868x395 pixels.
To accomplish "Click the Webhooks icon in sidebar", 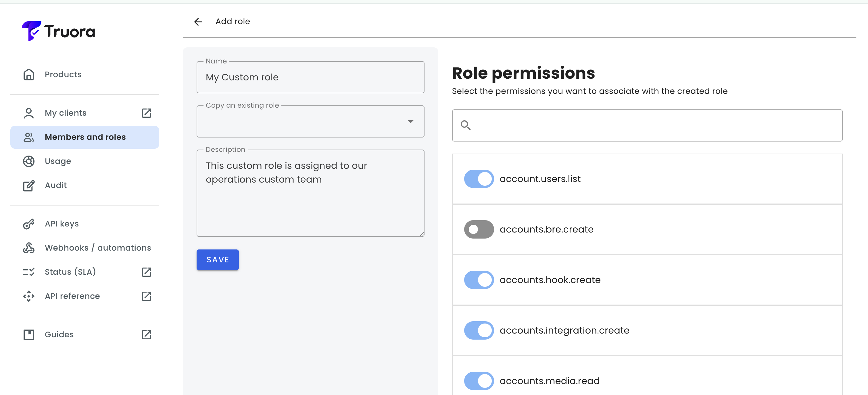I will coord(29,248).
